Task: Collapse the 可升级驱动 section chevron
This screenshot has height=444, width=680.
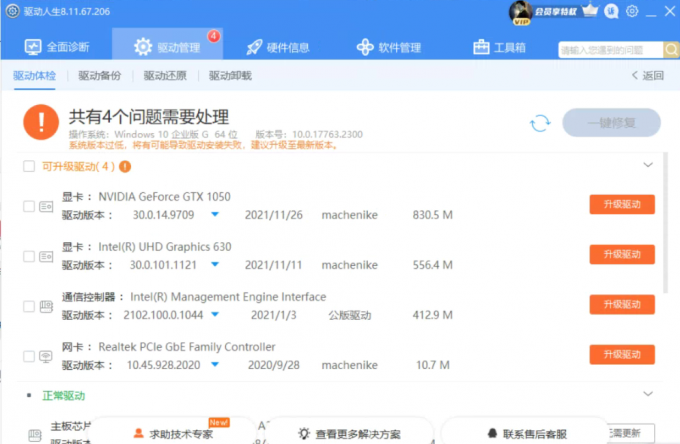Action: 648,165
